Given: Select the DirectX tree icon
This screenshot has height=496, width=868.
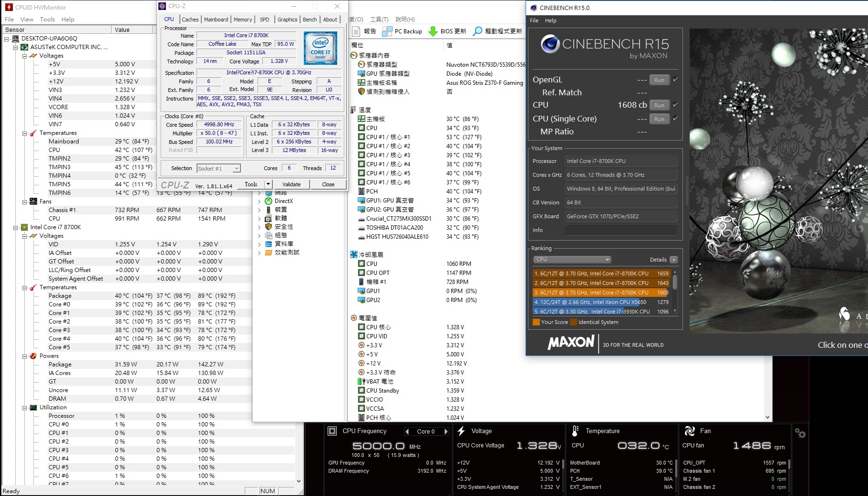Looking at the screenshot, I should click(269, 201).
